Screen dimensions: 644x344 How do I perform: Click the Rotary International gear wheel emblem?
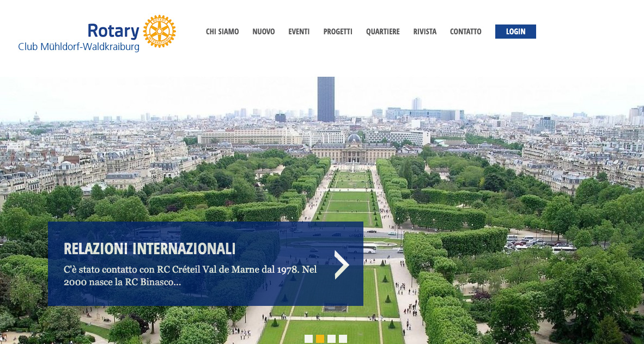point(159,31)
